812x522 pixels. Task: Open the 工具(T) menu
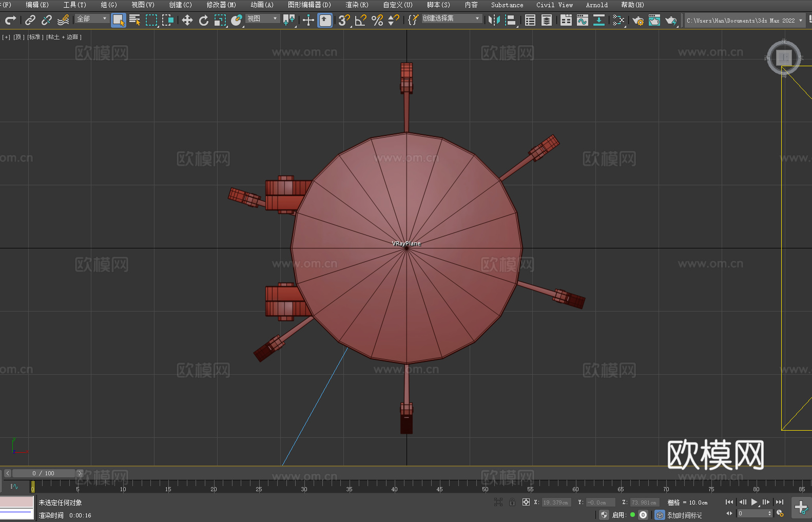[75, 5]
